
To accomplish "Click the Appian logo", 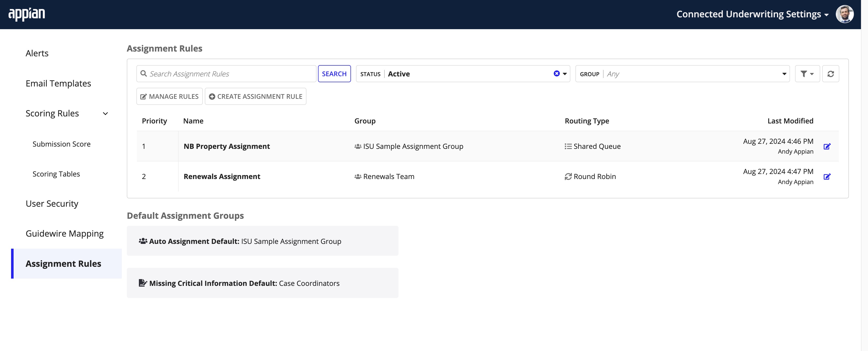I will pyautogui.click(x=26, y=14).
